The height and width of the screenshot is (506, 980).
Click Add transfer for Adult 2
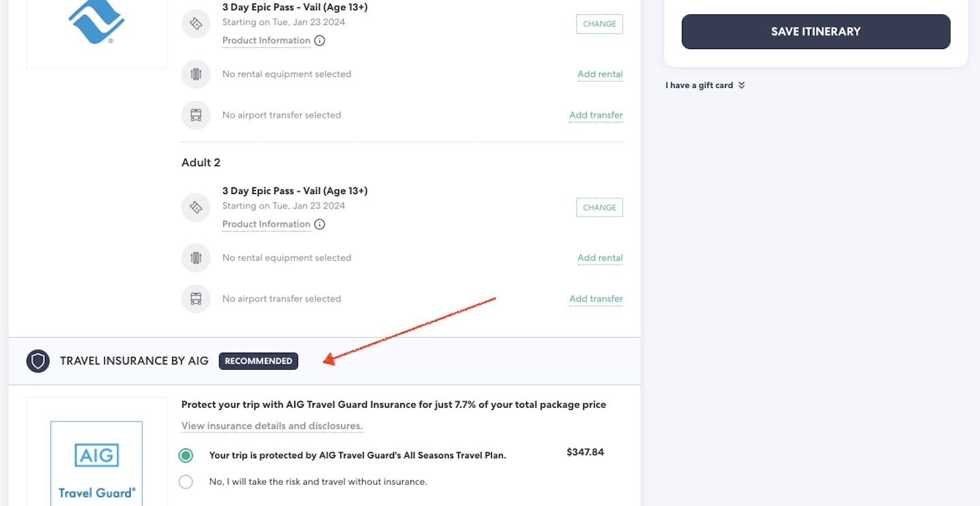(595, 299)
